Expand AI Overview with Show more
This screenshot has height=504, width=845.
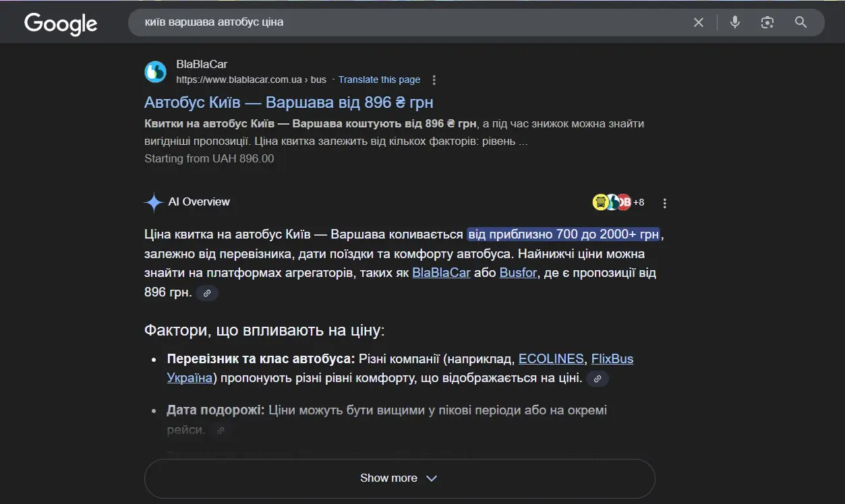click(399, 478)
